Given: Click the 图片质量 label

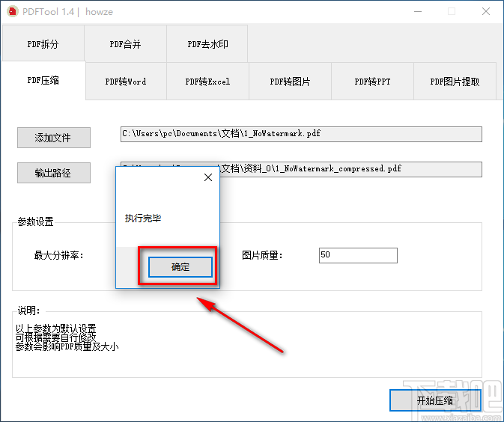Looking at the screenshot, I should pyautogui.click(x=262, y=256).
